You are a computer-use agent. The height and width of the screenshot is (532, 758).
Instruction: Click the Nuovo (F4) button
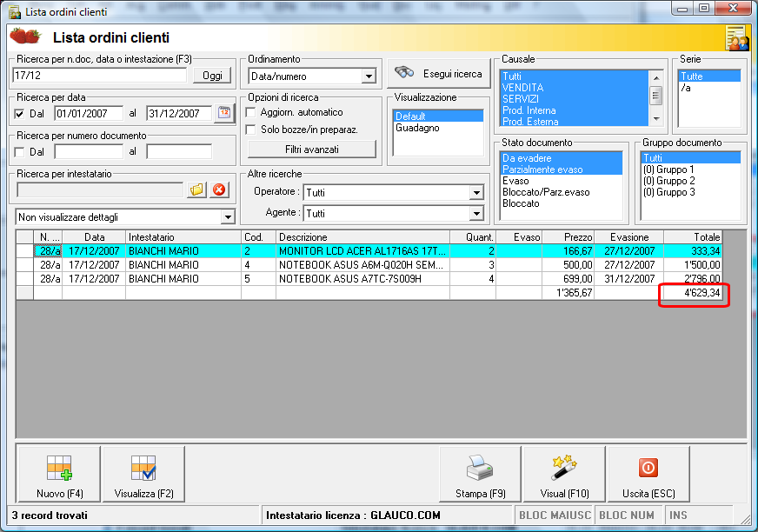point(59,475)
